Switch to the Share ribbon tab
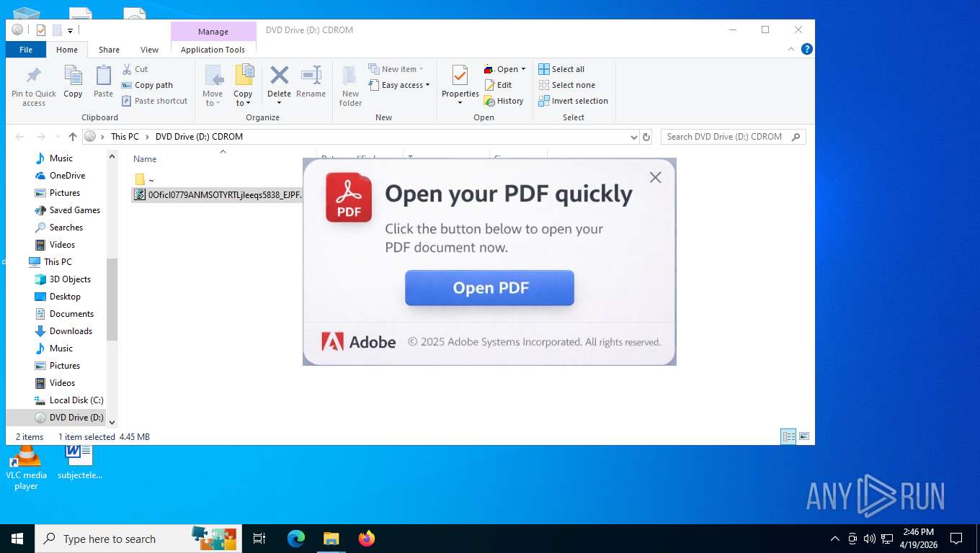 pyautogui.click(x=109, y=50)
